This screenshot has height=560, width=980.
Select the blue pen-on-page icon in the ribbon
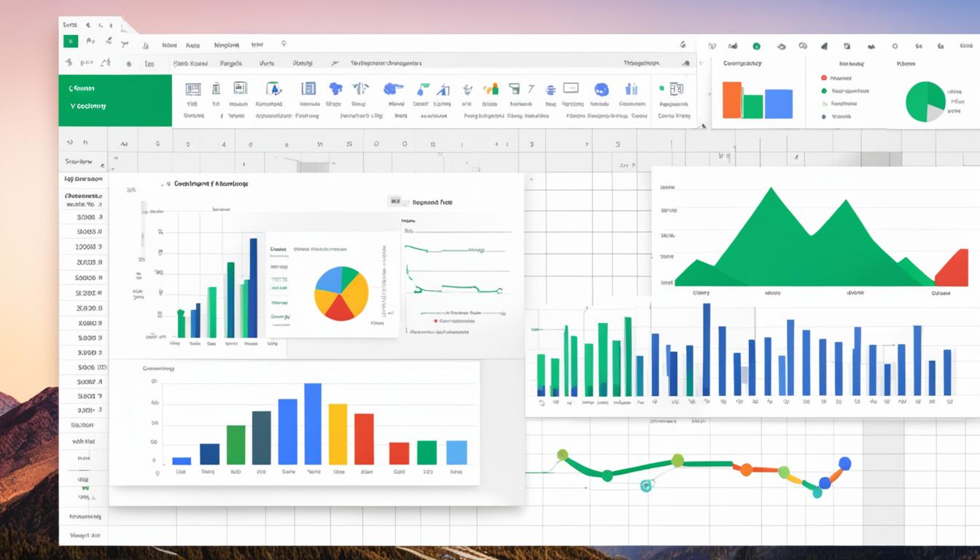pos(274,89)
